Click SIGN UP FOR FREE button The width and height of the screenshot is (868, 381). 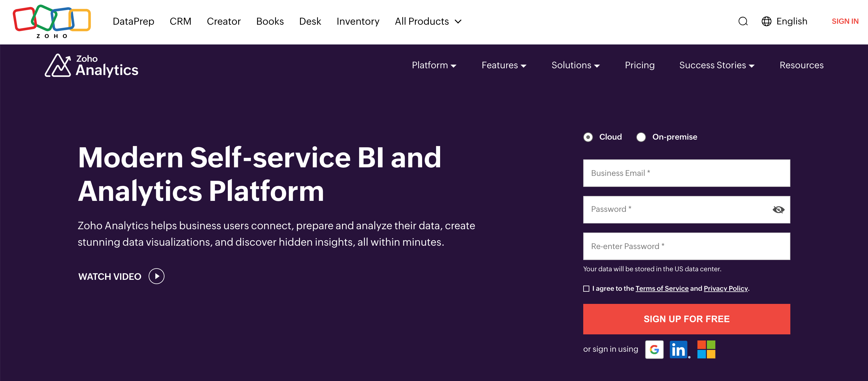tap(686, 319)
